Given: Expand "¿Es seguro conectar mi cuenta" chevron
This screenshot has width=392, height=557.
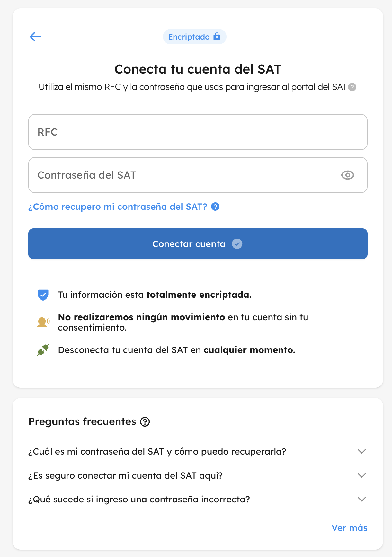Looking at the screenshot, I should [362, 475].
